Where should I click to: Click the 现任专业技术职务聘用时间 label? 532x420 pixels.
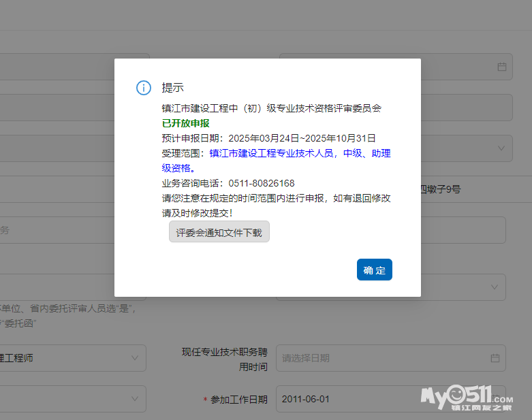click(x=224, y=359)
